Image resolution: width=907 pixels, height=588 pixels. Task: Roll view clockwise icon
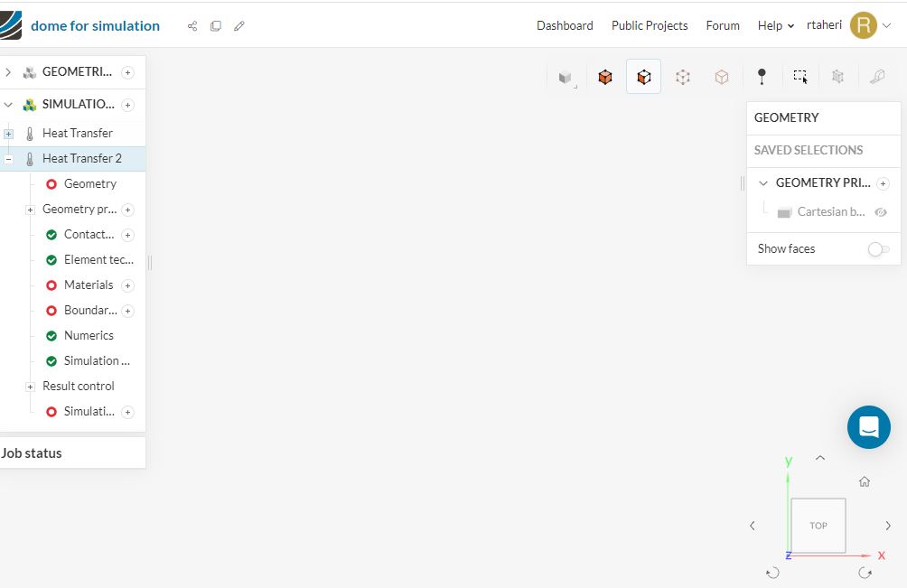[x=865, y=573]
